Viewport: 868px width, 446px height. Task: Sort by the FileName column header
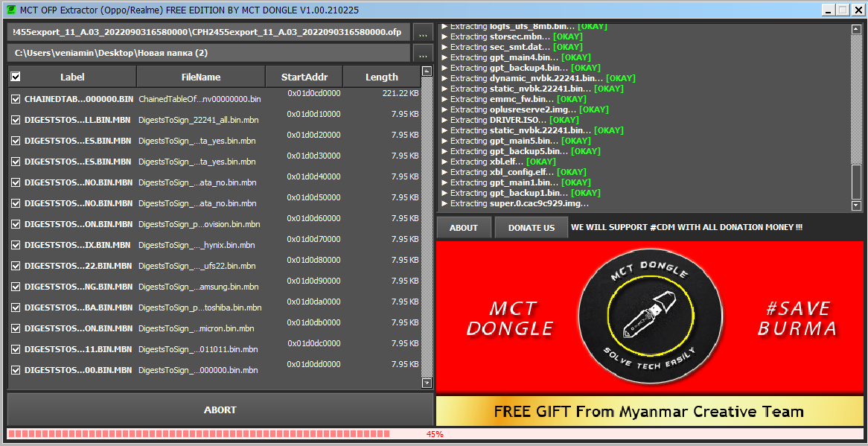[201, 77]
